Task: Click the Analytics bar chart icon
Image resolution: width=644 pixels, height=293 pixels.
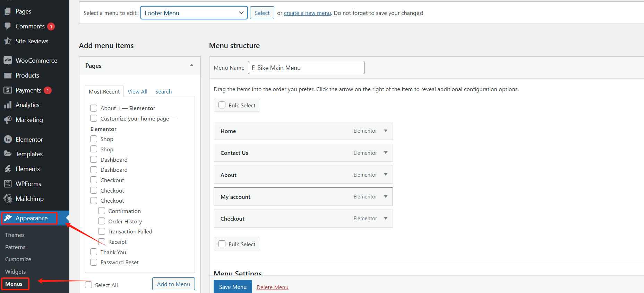Action: (x=8, y=105)
